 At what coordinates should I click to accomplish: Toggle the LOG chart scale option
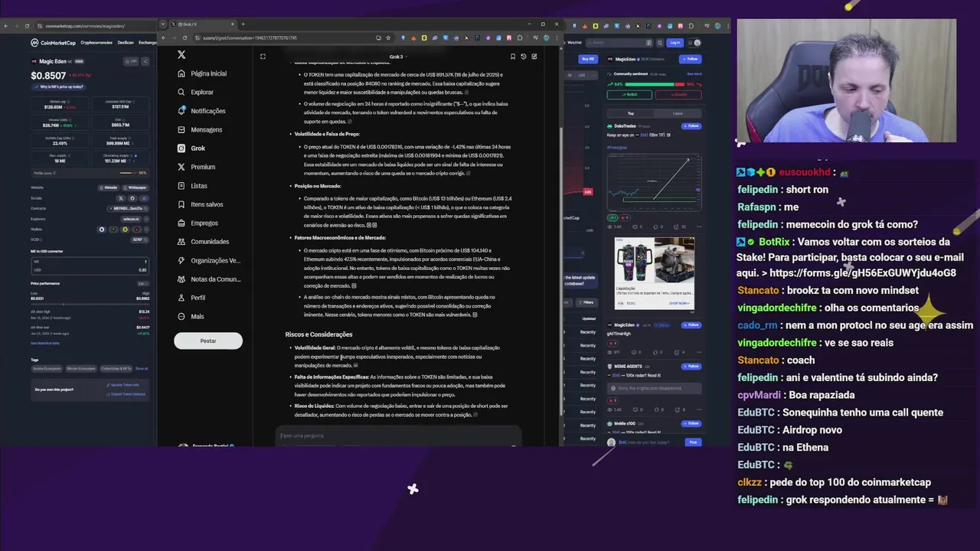click(582, 75)
